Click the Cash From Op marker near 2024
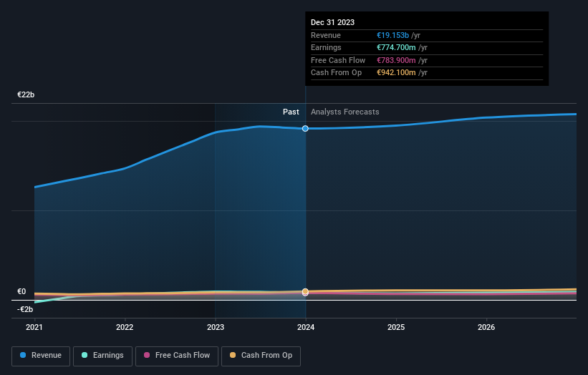Image resolution: width=588 pixels, height=375 pixels. (x=305, y=291)
